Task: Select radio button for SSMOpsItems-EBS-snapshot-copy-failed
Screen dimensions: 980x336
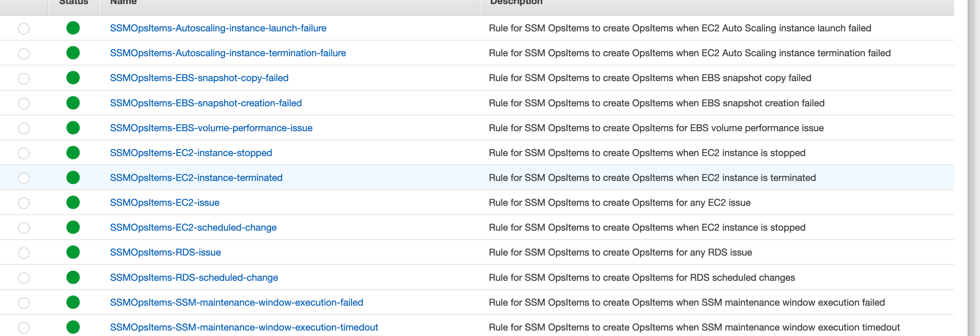Action: (x=24, y=78)
